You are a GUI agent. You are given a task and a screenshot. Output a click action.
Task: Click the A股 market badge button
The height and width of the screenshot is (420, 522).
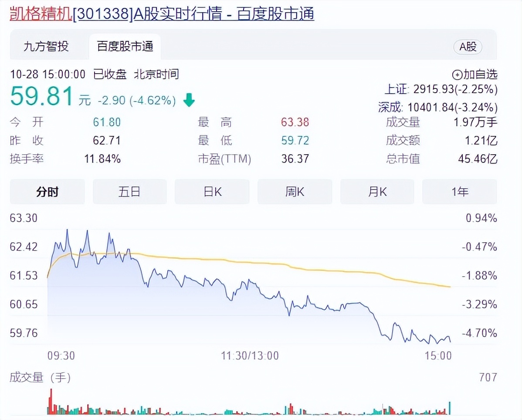468,47
